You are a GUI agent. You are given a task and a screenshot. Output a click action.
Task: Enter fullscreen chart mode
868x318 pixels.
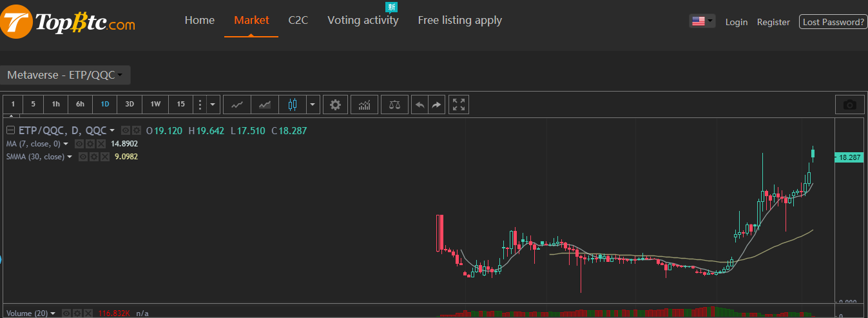click(459, 104)
